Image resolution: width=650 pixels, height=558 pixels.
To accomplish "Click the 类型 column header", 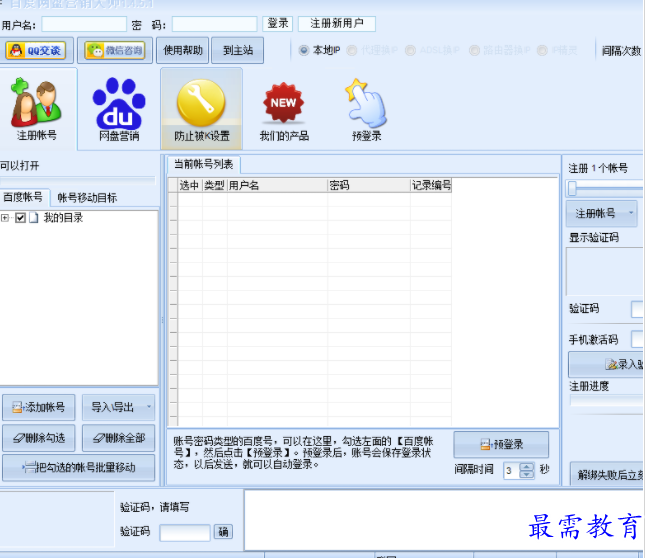I will coord(215,185).
